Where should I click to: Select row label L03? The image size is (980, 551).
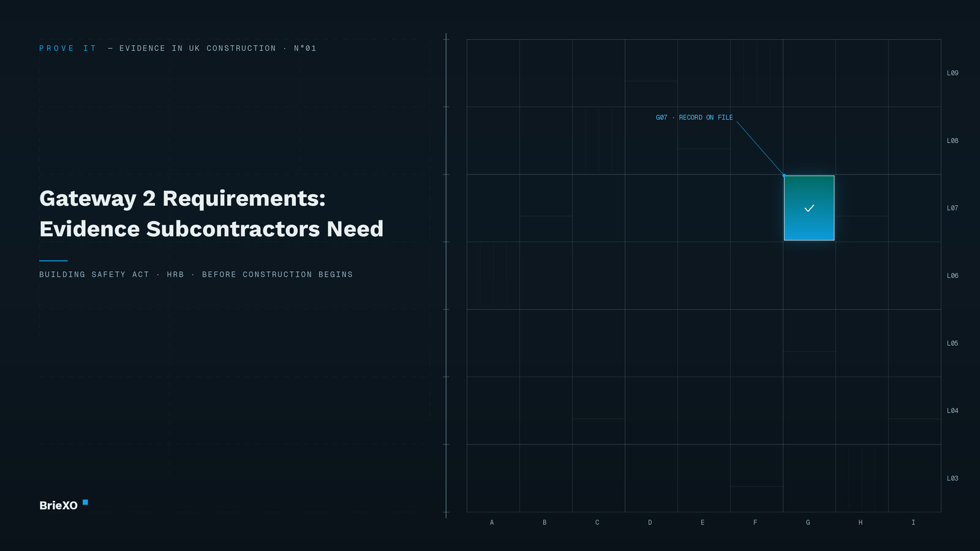952,479
